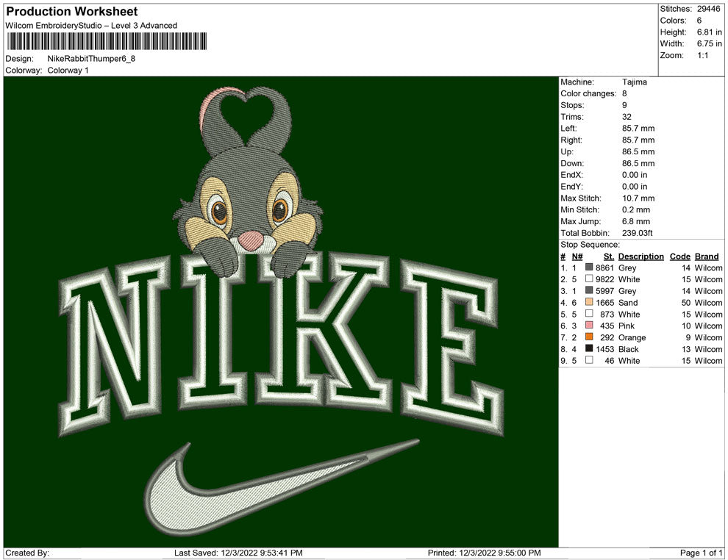This screenshot has height=560, width=728.
Task: Click the Zoom value 1:1
Action: click(702, 55)
